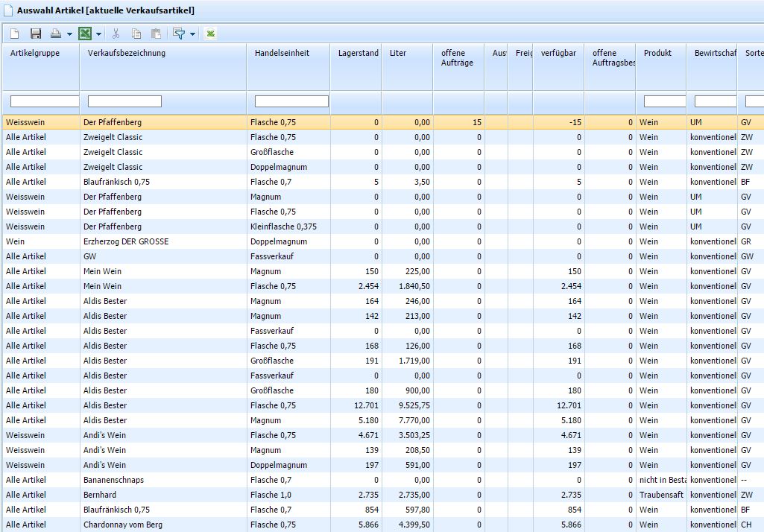Image resolution: width=764 pixels, height=532 pixels.
Task: Click the Produkt filter input field
Action: point(665,101)
